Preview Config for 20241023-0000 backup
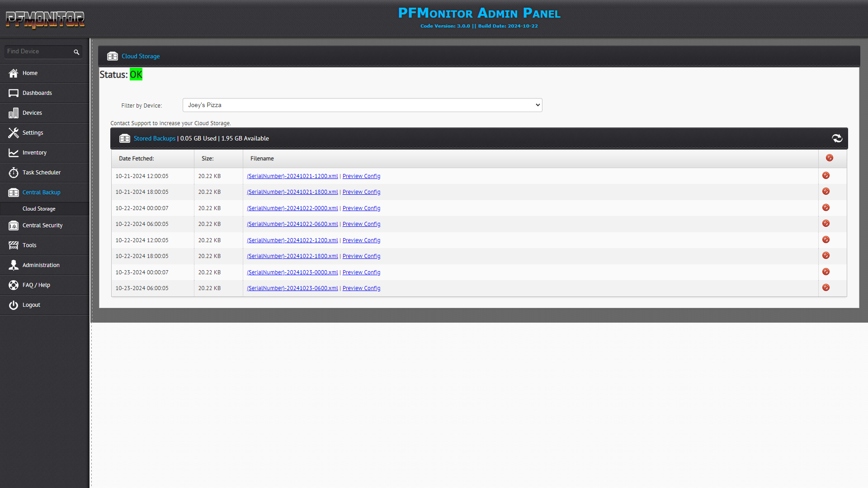 (361, 272)
